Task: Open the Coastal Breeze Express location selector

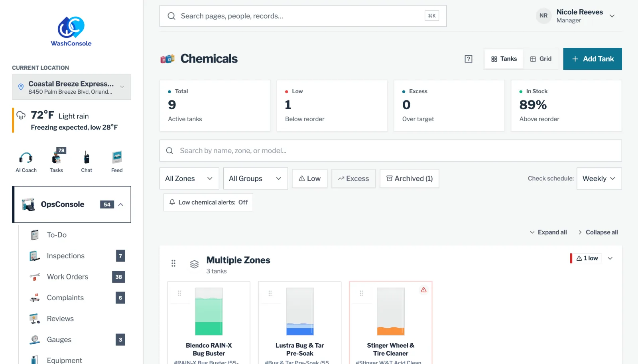Action: click(x=71, y=87)
